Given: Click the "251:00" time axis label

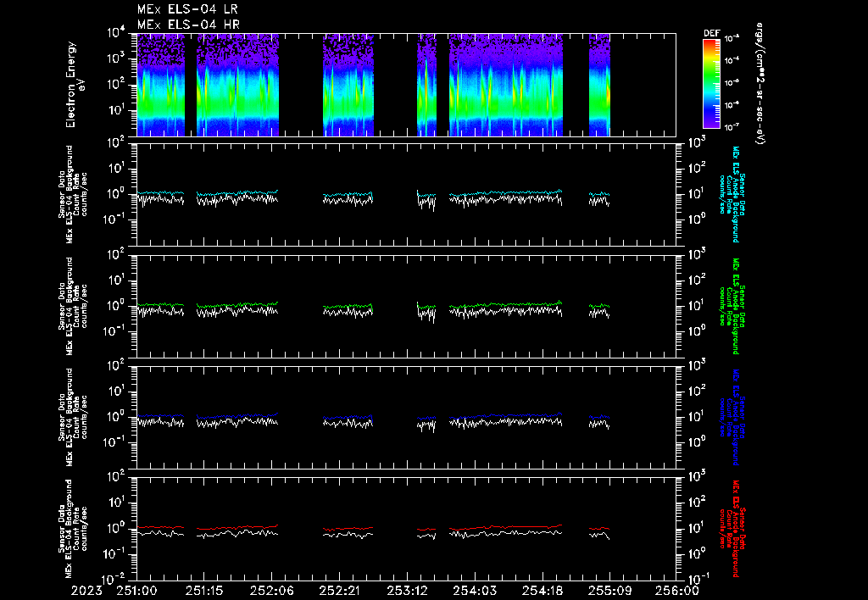Looking at the screenshot, I should [136, 591].
